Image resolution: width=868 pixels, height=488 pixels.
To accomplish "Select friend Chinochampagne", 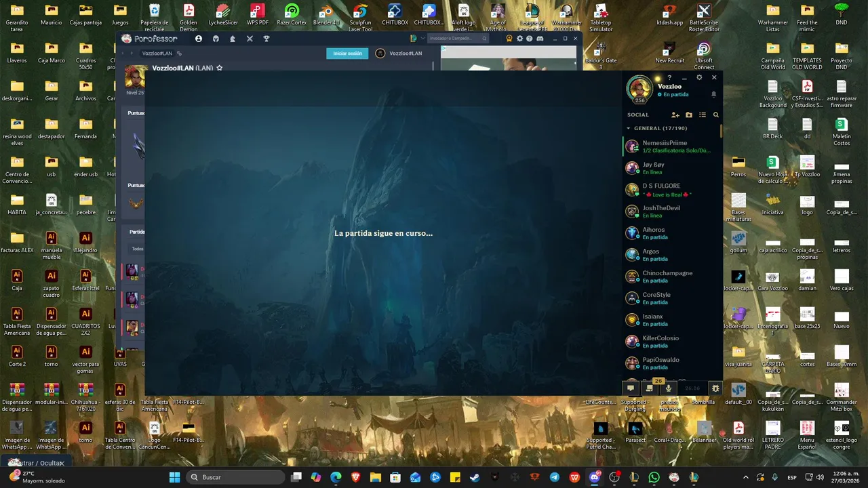I will click(x=671, y=277).
